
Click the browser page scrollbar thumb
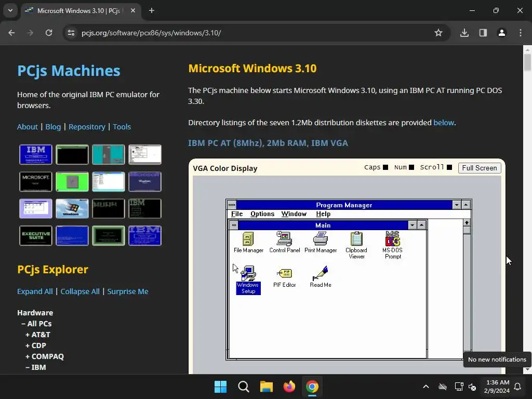[x=527, y=62]
